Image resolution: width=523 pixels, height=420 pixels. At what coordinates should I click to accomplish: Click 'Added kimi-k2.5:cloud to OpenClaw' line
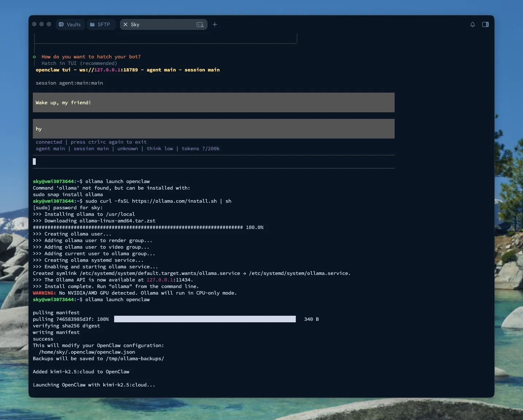(81, 372)
